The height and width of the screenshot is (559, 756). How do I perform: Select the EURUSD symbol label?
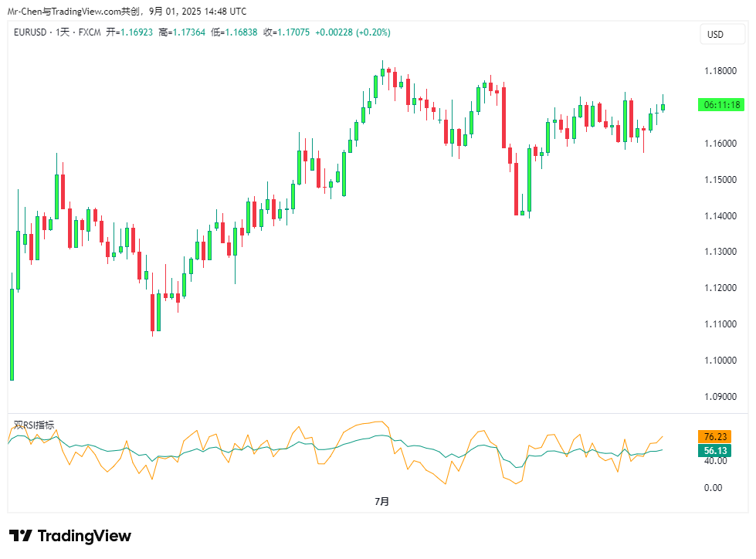click(30, 32)
